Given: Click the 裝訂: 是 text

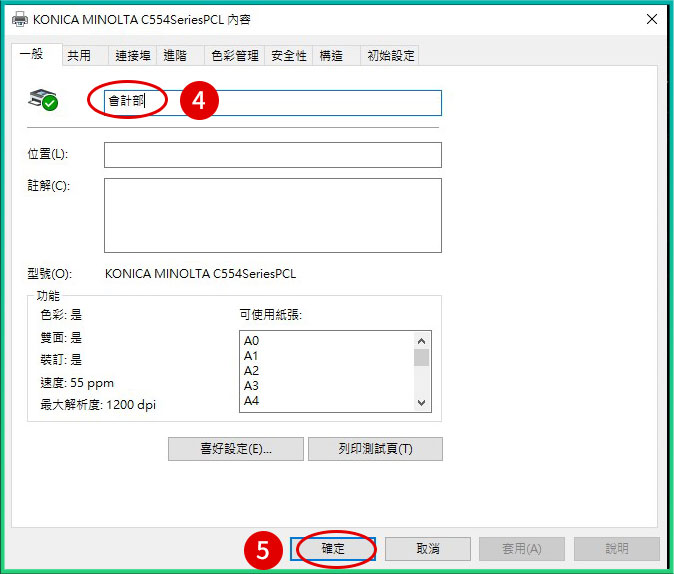Looking at the screenshot, I should (61, 359).
